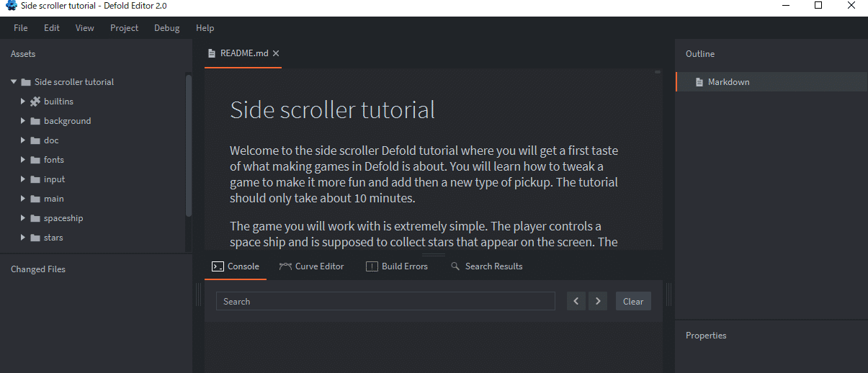Click the builtins puzzle-piece icon
The width and height of the screenshot is (868, 373).
click(x=35, y=102)
